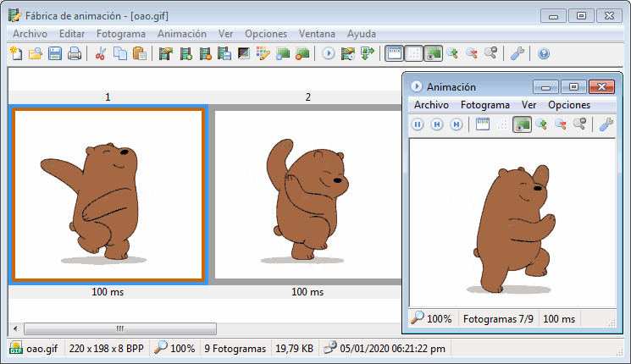Click the film strip icon after Paste
631x364 pixels.
(x=165, y=53)
